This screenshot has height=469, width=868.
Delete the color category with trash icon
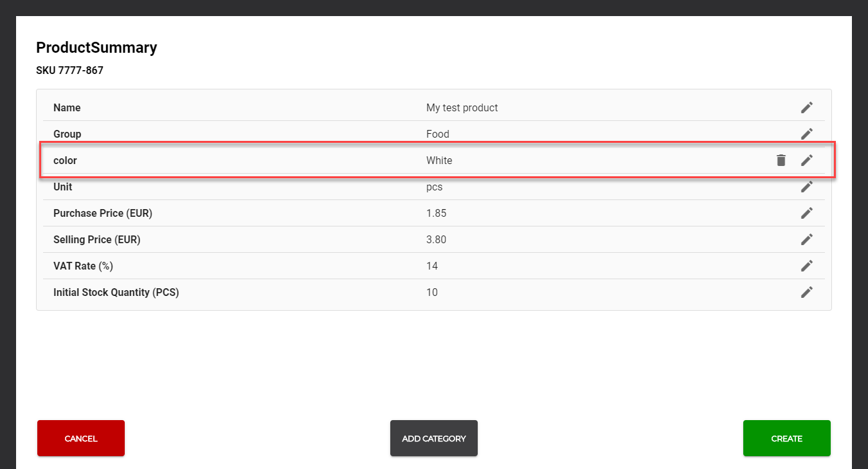pos(781,160)
